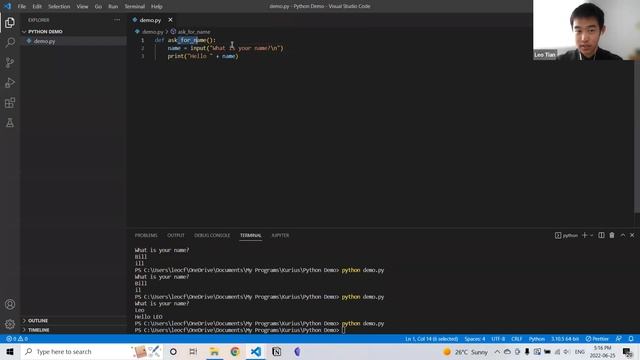The height and width of the screenshot is (360, 640).
Task: Click Ln 1, Col 14 cursor position
Action: point(431,339)
